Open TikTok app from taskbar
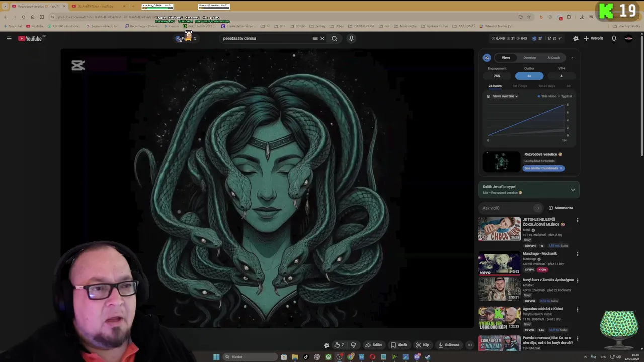The height and width of the screenshot is (362, 644). click(x=306, y=357)
